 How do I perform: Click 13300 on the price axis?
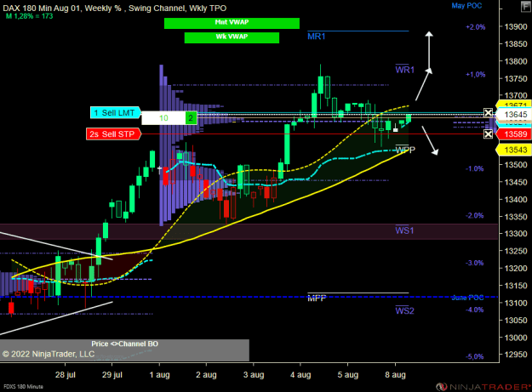[516, 234]
